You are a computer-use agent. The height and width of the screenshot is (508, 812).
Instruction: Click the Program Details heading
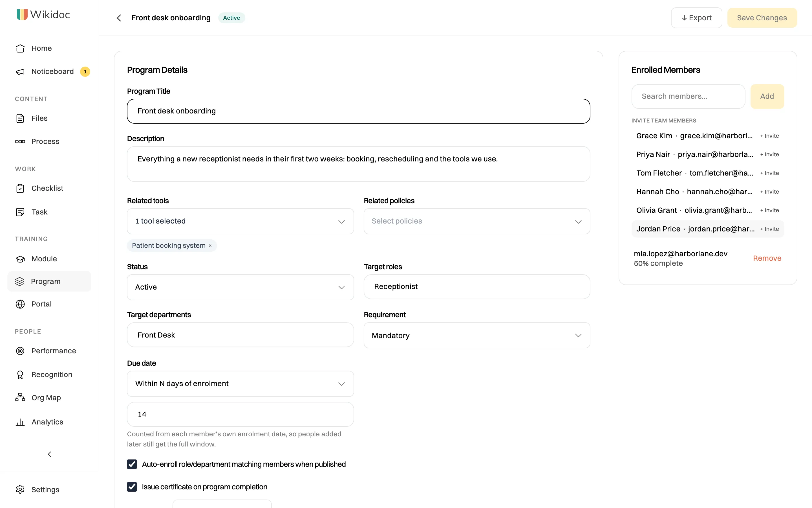157,70
